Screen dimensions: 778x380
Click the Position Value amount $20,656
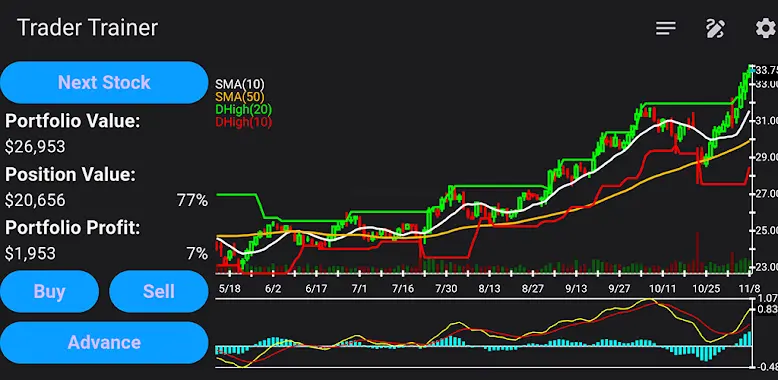pos(35,200)
